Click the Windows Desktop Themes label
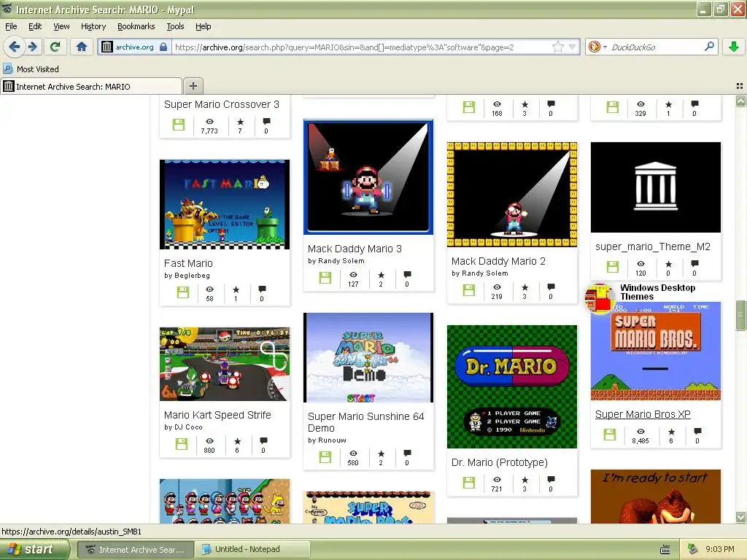 (x=657, y=292)
